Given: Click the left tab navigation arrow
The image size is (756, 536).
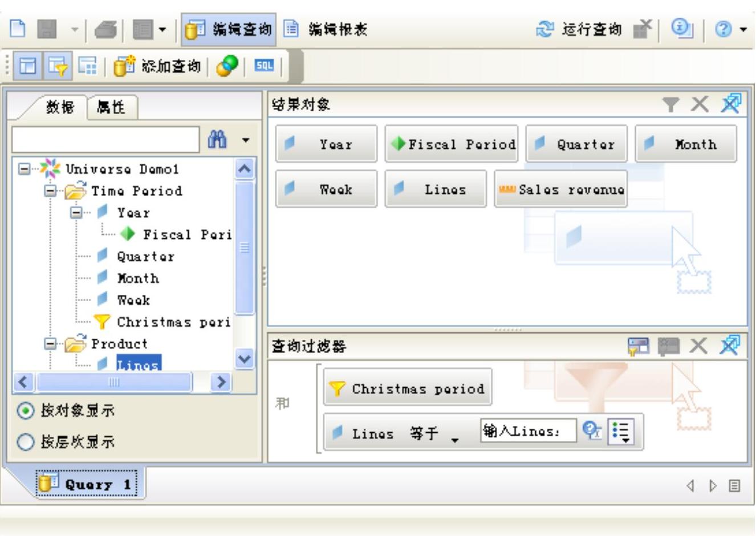Looking at the screenshot, I should [x=690, y=486].
